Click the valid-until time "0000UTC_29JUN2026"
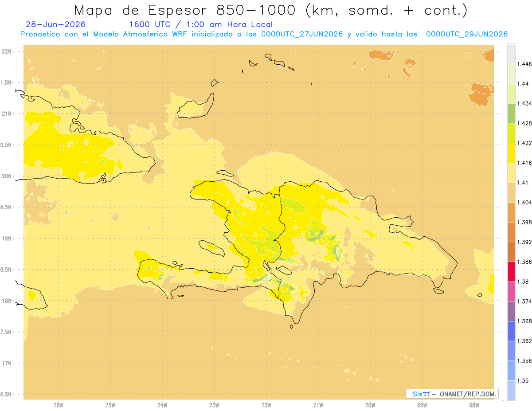 [x=467, y=34]
